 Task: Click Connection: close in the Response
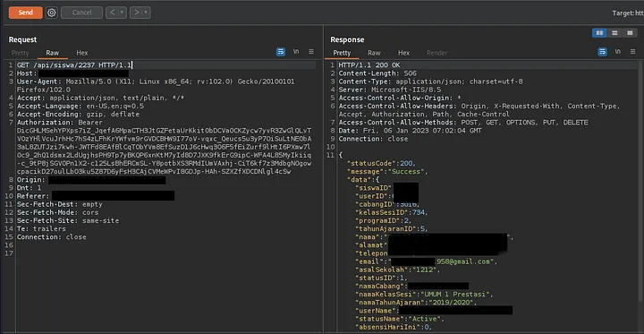point(373,139)
